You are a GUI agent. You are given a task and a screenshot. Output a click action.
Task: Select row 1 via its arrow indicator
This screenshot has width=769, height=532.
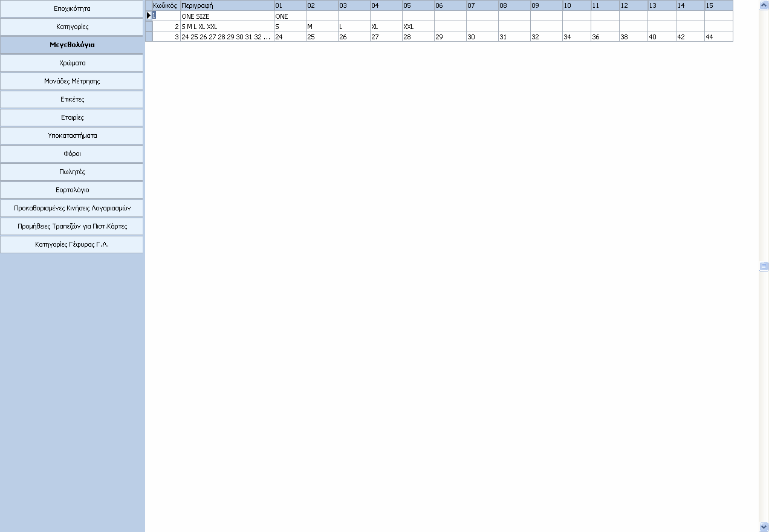pyautogui.click(x=149, y=16)
